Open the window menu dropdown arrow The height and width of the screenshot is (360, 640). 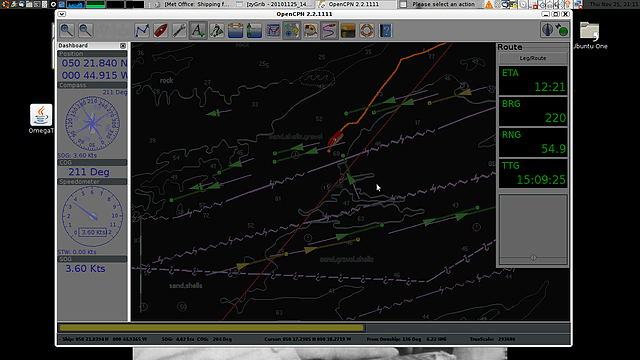pyautogui.click(x=61, y=14)
